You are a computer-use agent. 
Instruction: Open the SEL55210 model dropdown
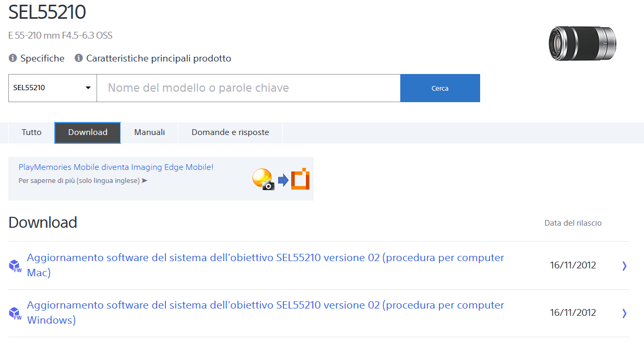[53, 88]
